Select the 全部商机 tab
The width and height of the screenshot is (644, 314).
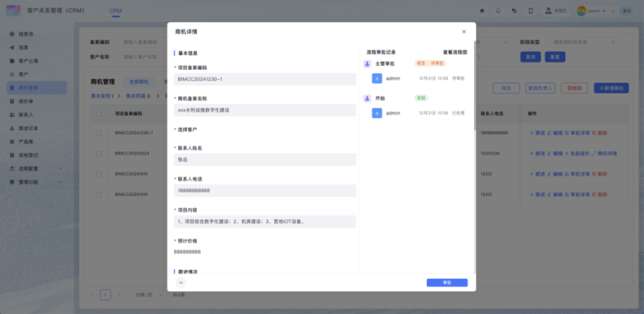click(138, 82)
